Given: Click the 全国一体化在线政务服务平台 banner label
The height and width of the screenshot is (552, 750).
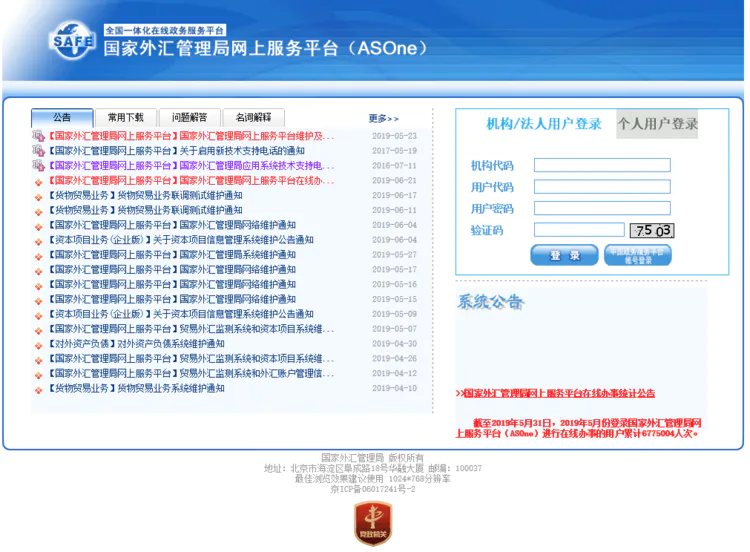Looking at the screenshot, I should click(x=165, y=31).
